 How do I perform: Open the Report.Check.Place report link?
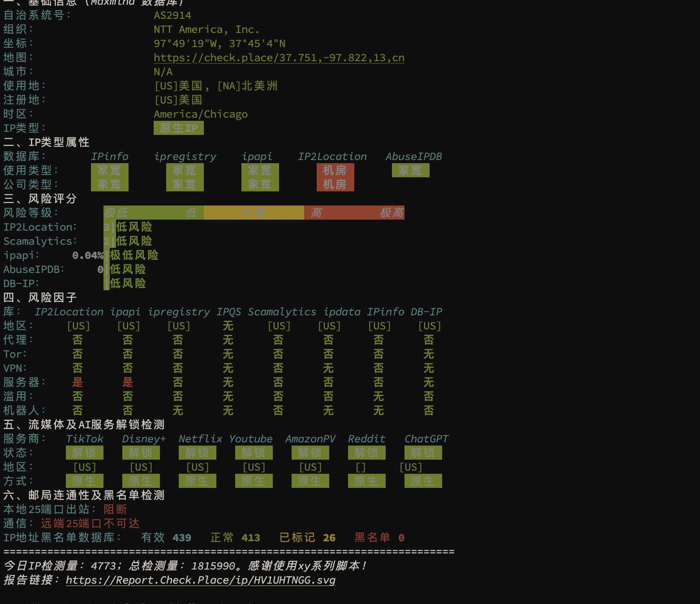[201, 580]
